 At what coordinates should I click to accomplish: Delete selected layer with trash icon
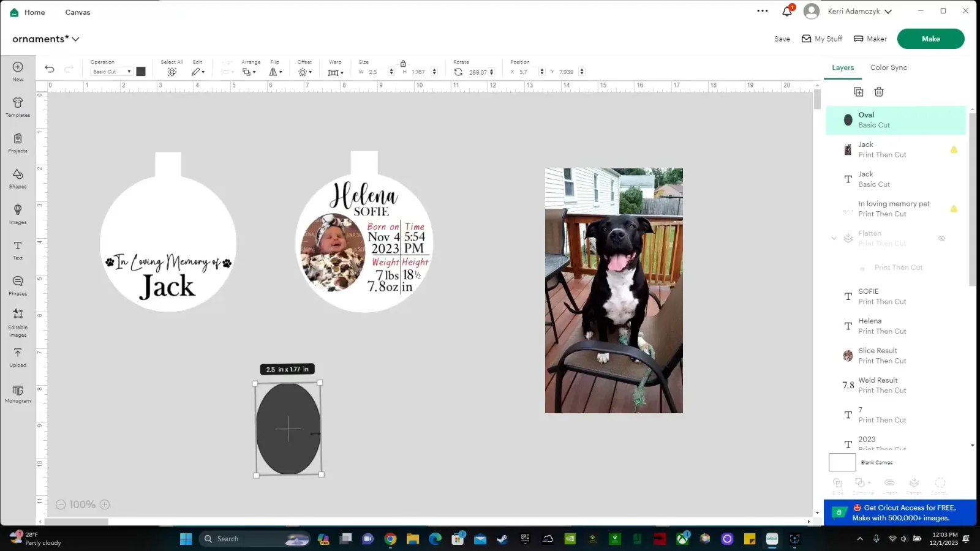tap(879, 92)
